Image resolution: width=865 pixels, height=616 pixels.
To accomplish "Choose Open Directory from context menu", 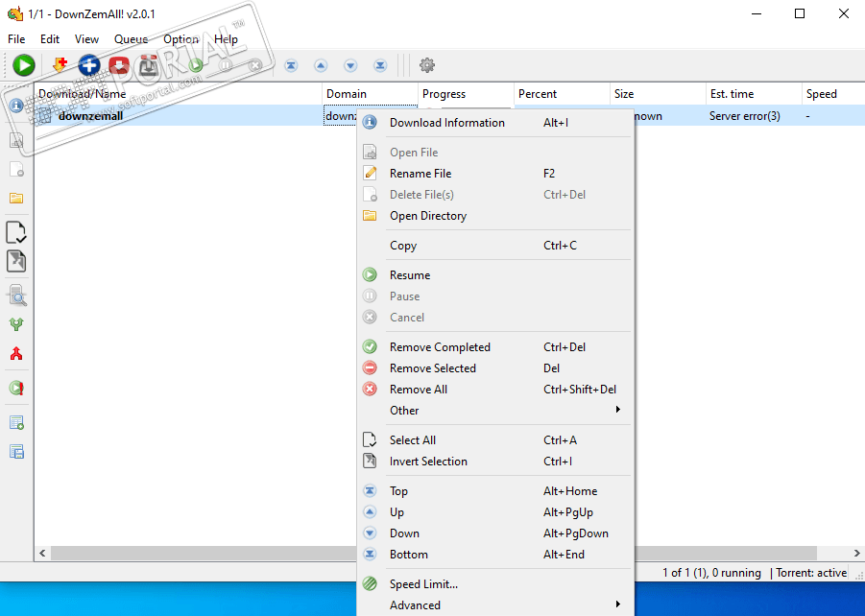I will pyautogui.click(x=495, y=216).
